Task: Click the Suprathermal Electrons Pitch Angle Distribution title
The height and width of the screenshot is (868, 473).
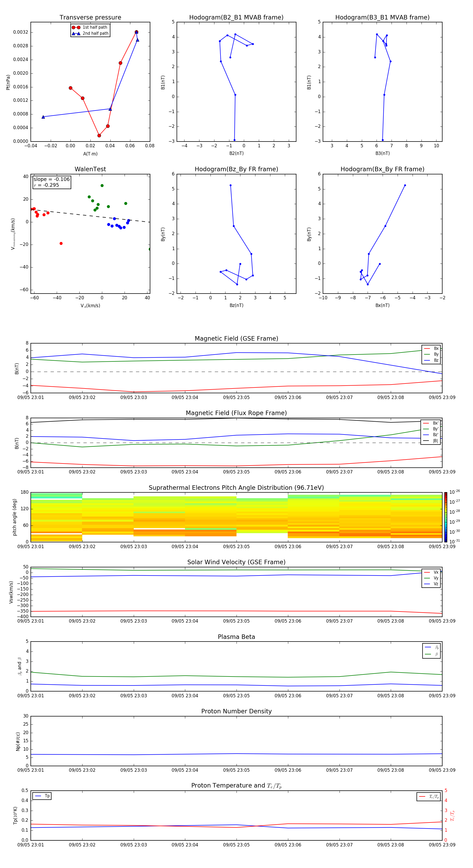Action: pyautogui.click(x=236, y=488)
